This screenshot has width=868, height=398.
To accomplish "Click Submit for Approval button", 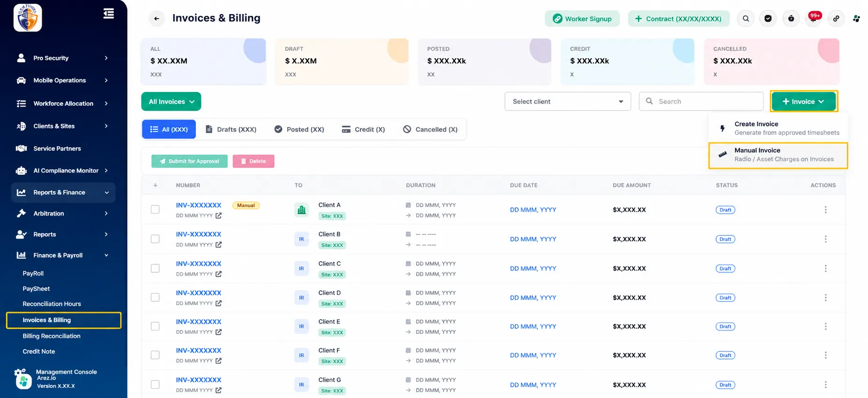I will pyautogui.click(x=189, y=161).
